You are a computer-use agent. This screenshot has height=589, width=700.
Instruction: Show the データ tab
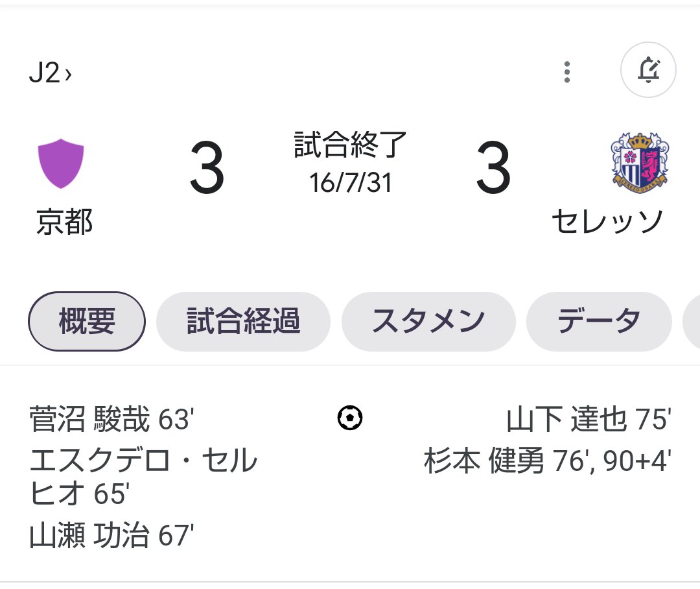[599, 321]
